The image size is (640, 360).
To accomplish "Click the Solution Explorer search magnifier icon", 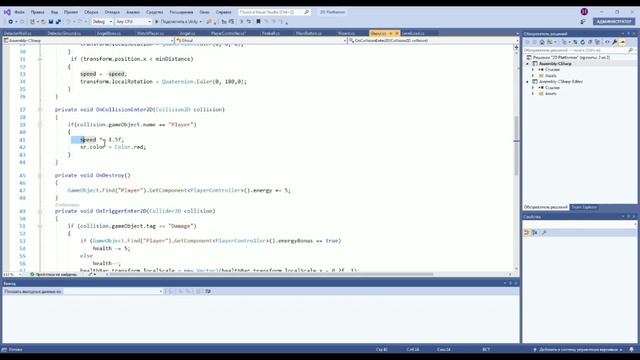I will click(x=631, y=50).
